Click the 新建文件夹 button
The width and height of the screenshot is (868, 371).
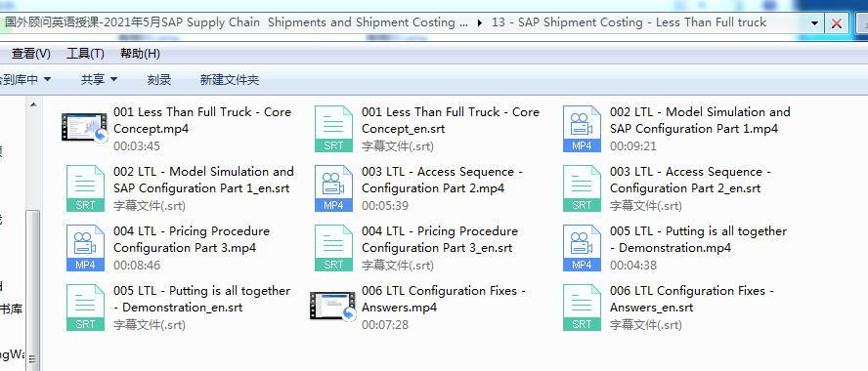click(x=230, y=80)
